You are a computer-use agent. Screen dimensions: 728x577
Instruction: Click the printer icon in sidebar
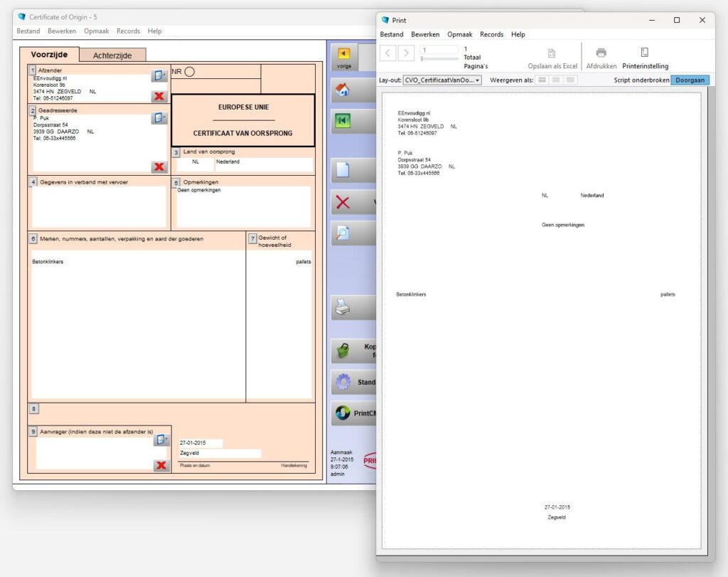[343, 308]
